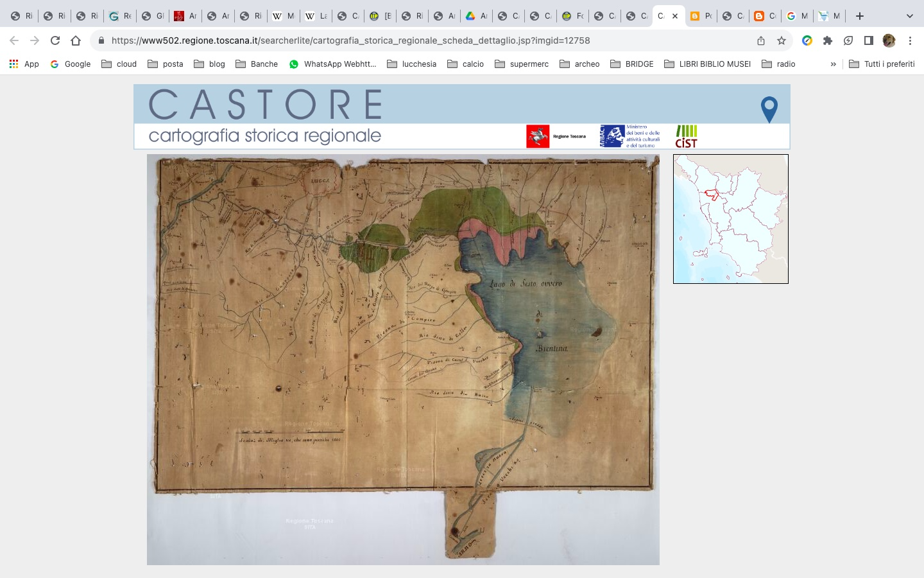Switch to the tab with the red icon 'Ar'

tap(185, 16)
